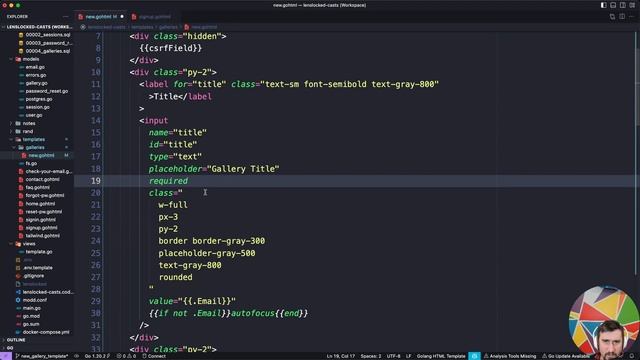
Task: Change the UTF-8 file encoding
Action: (x=393, y=356)
